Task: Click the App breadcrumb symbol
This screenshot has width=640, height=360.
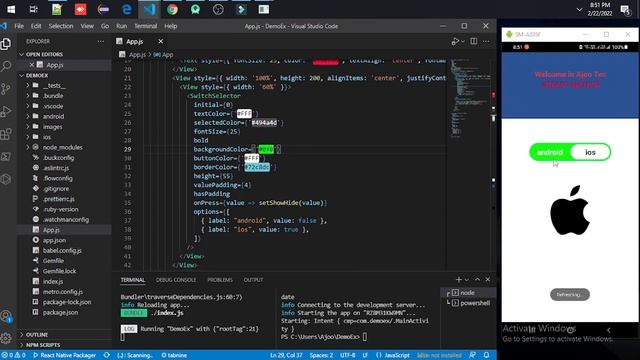Action: tap(164, 54)
